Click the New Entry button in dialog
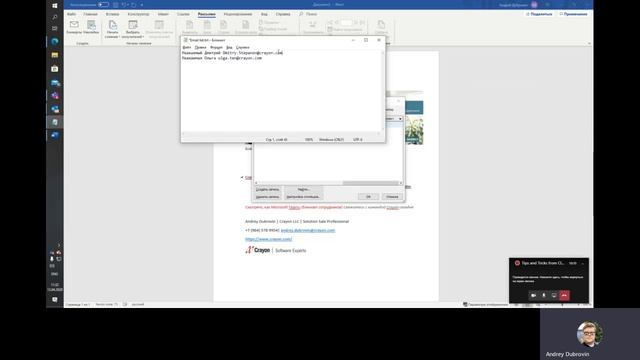Screen dimensions: 640x360 tap(267, 189)
